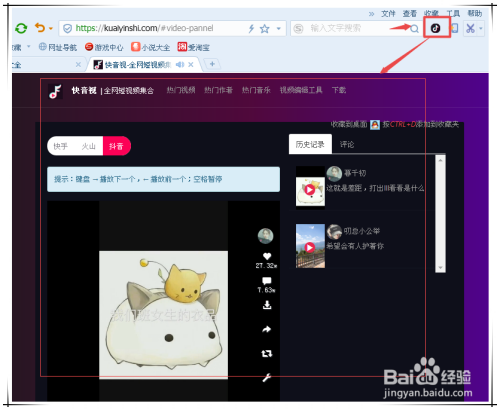500x410 pixels.
Task: Click the orange undo back arrow
Action: [40, 28]
